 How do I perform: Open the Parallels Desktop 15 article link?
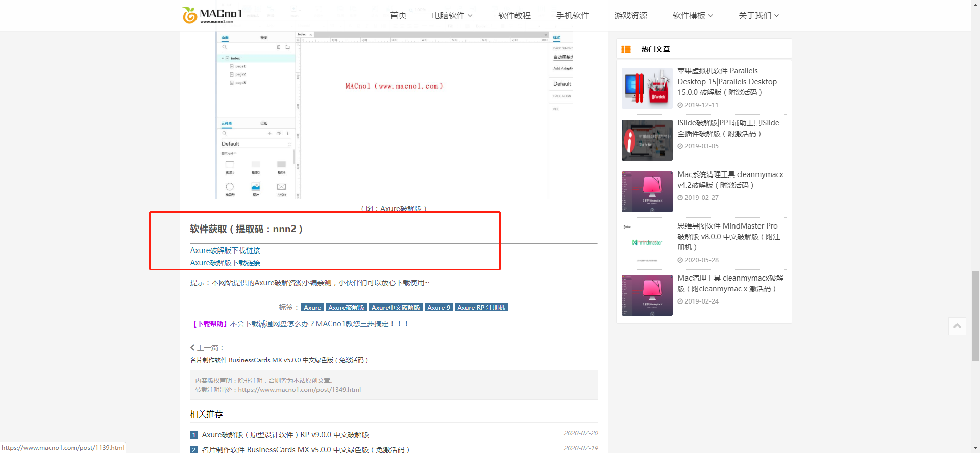(x=727, y=82)
